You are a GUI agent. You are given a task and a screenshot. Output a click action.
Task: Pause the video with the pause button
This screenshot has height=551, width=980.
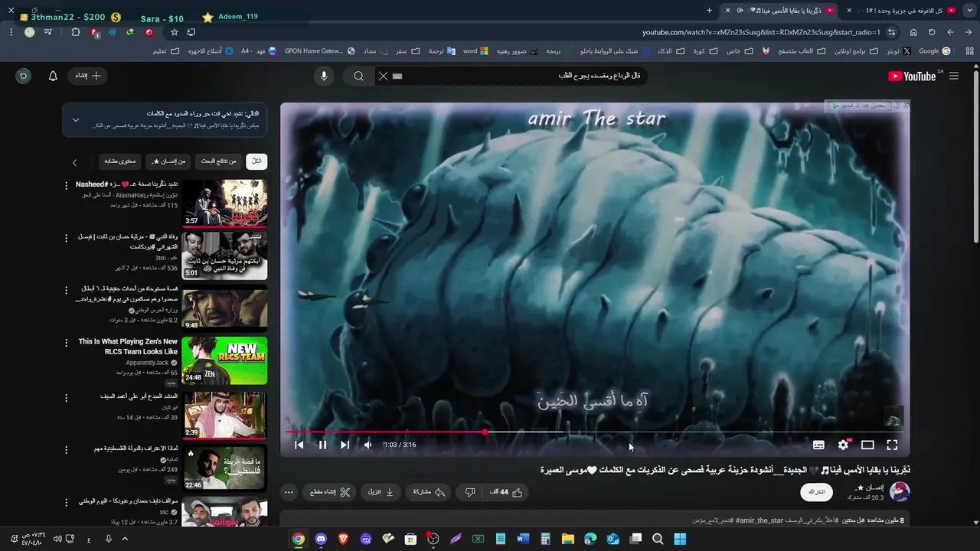pos(322,445)
